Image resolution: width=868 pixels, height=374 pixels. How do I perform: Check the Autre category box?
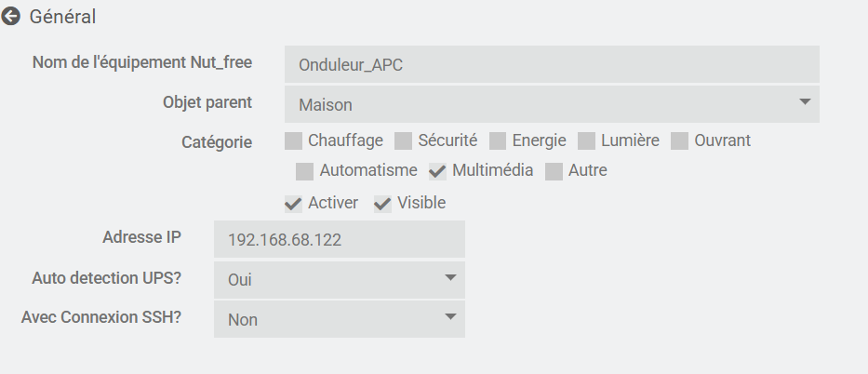554,171
